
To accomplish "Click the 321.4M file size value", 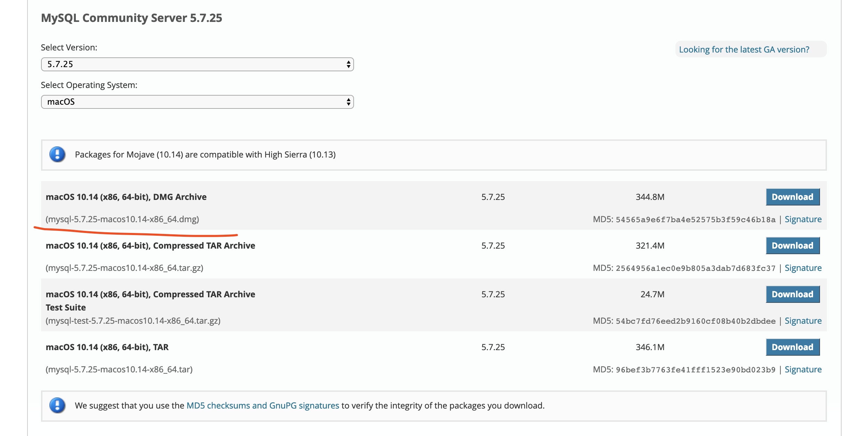I will (650, 246).
